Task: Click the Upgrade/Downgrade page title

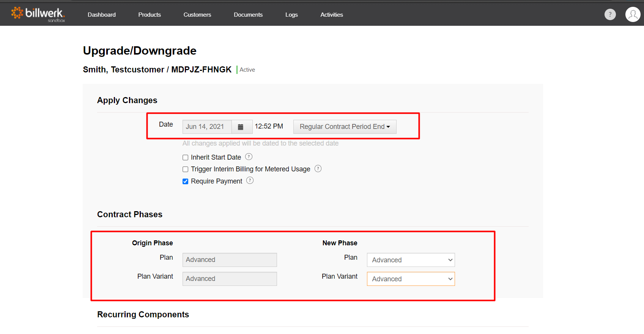Action: pos(140,50)
